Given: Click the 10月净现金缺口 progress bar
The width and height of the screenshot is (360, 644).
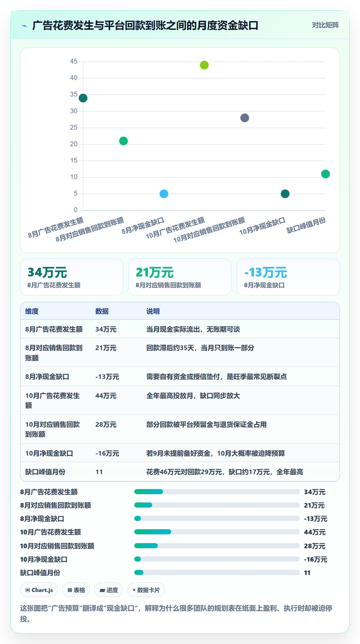Looking at the screenshot, I should pos(217,559).
